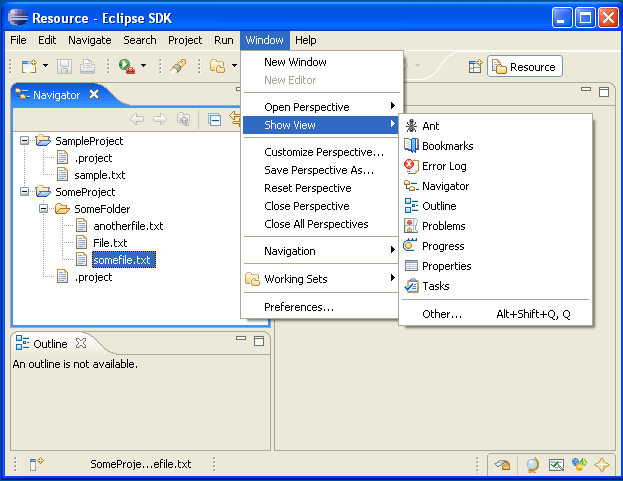Show the Navigator view from submenu

point(495,186)
